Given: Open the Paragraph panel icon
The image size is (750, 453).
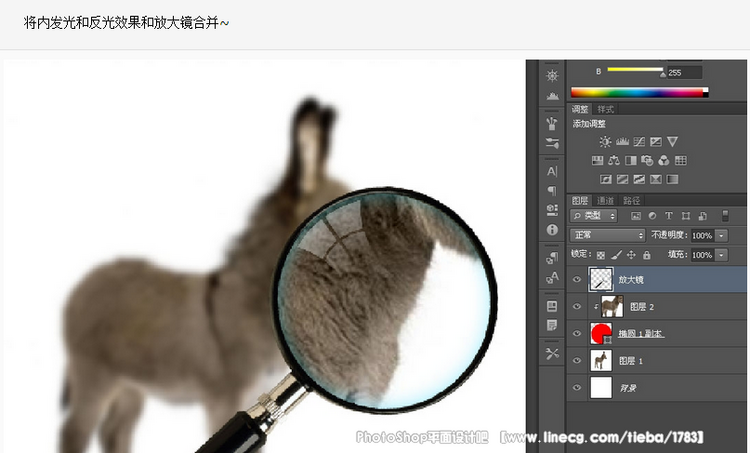Looking at the screenshot, I should tap(552, 190).
